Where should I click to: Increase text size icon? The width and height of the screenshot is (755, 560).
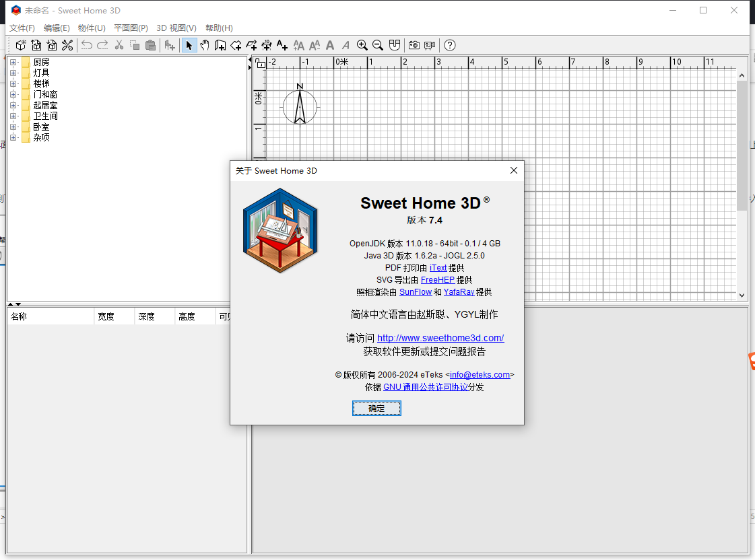point(299,45)
